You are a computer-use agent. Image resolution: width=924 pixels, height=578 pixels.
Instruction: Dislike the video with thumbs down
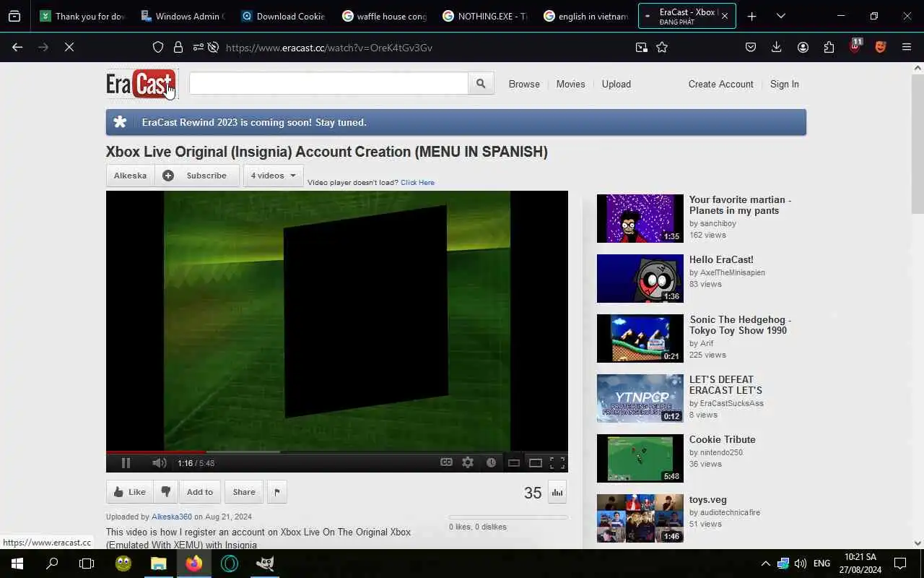click(x=165, y=492)
